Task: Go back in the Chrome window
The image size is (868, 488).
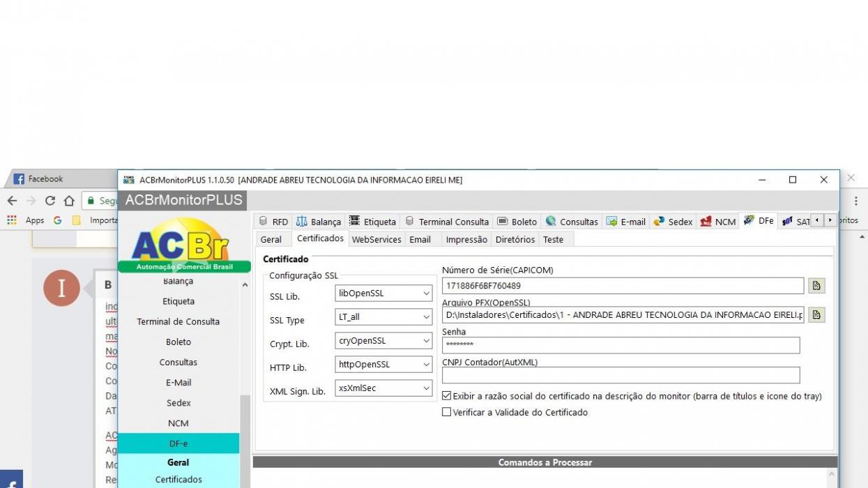Action: (12, 201)
